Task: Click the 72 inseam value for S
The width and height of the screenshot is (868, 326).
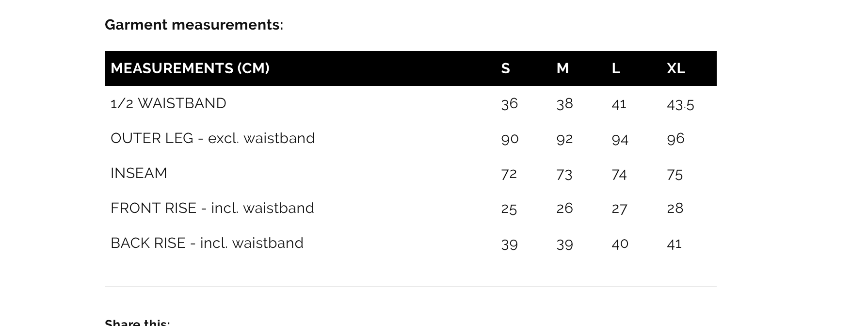Action: coord(509,174)
